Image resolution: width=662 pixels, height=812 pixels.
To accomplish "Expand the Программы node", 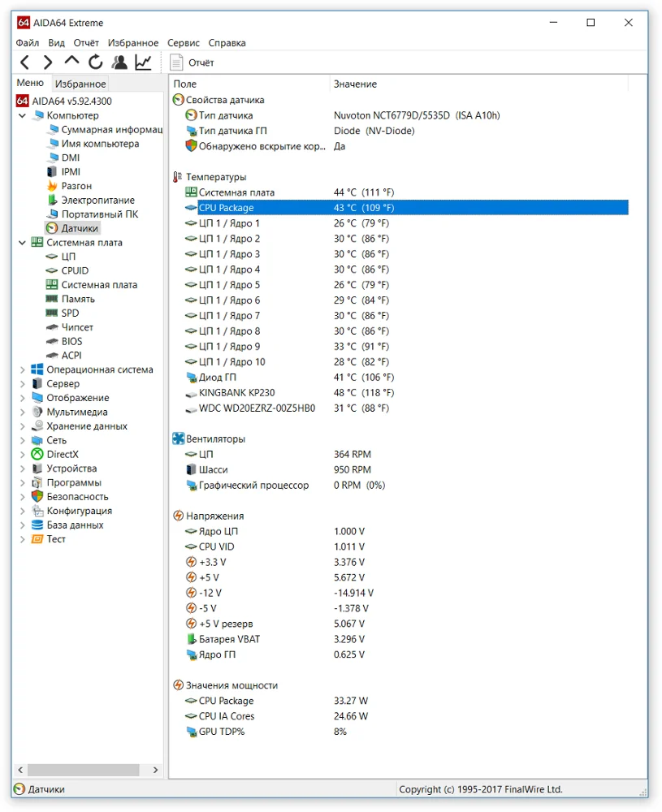I will pyautogui.click(x=22, y=482).
